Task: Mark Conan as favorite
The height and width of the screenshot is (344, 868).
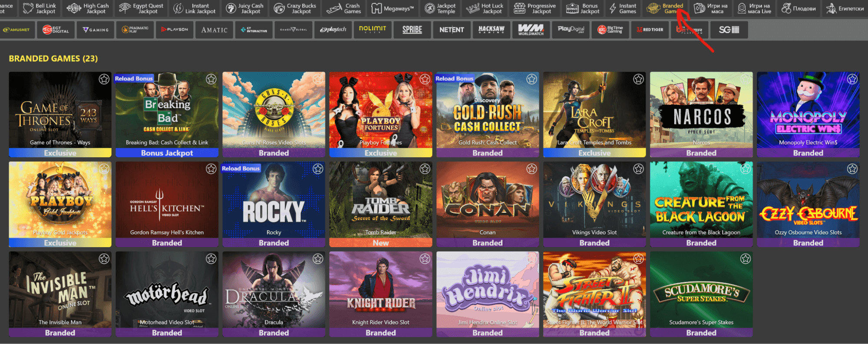Action: (531, 169)
